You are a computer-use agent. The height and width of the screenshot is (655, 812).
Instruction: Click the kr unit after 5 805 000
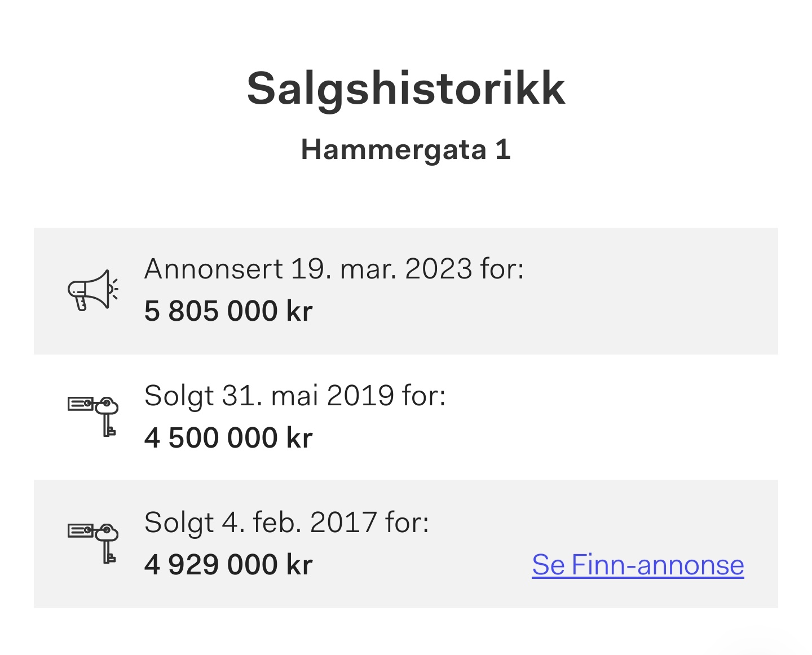coord(299,311)
